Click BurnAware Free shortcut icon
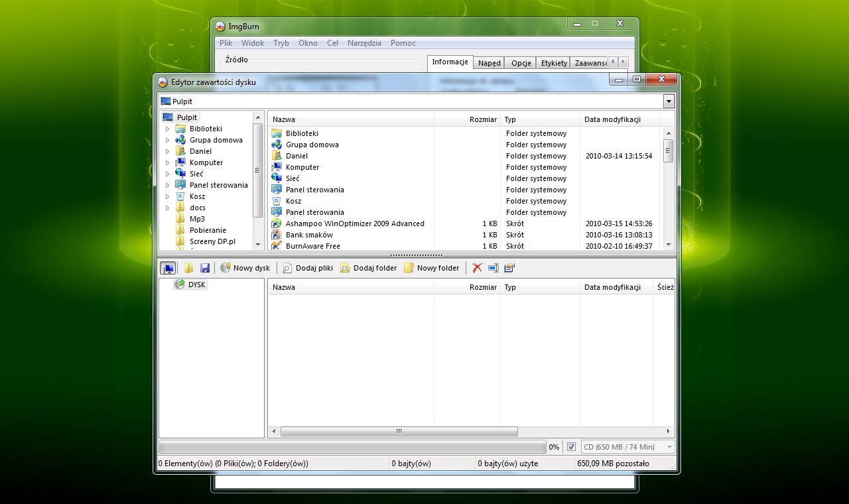The height and width of the screenshot is (504, 849). 277,246
